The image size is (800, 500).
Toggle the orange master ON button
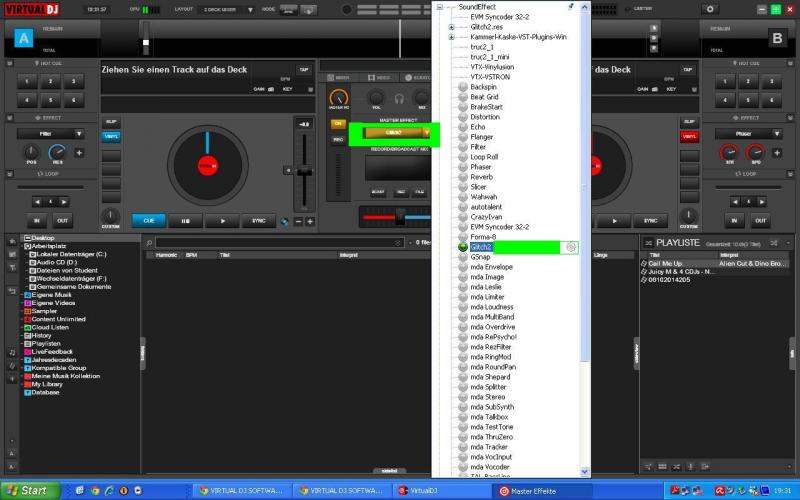tap(338, 124)
